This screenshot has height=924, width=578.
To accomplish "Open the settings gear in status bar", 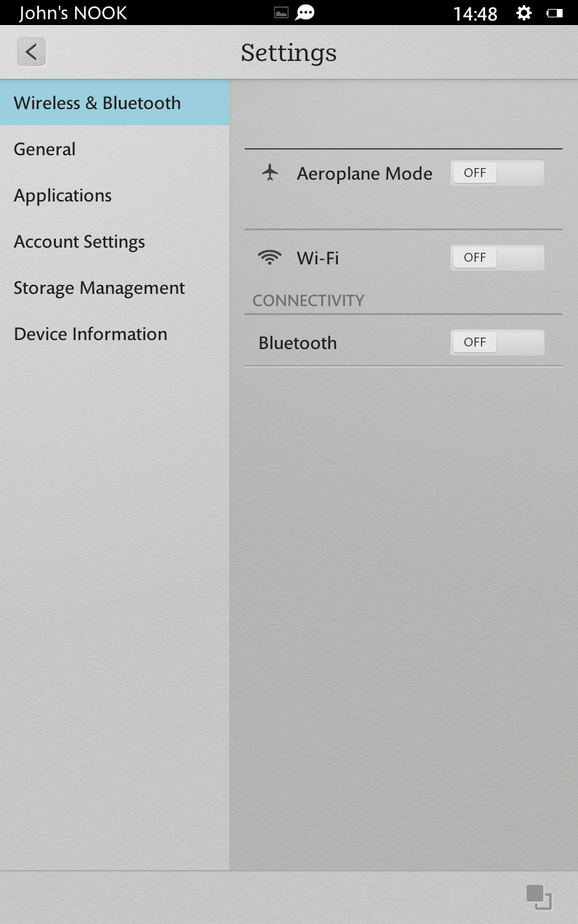I will pos(524,13).
